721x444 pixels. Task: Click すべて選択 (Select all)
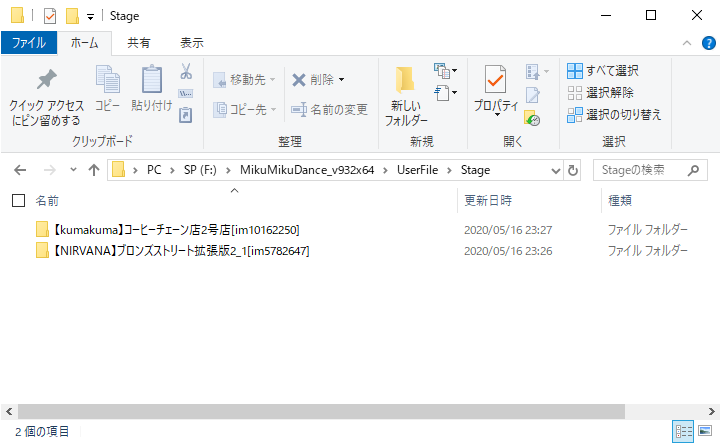(603, 71)
